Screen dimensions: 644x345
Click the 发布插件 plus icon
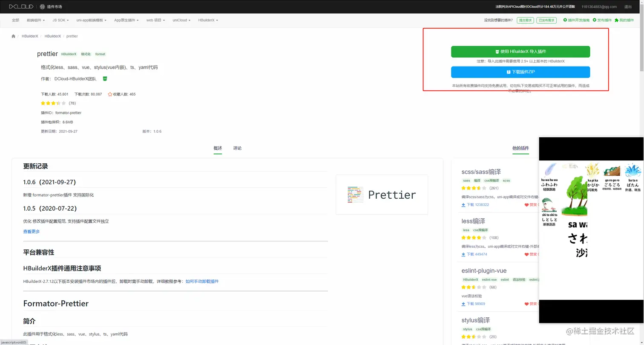tap(595, 20)
